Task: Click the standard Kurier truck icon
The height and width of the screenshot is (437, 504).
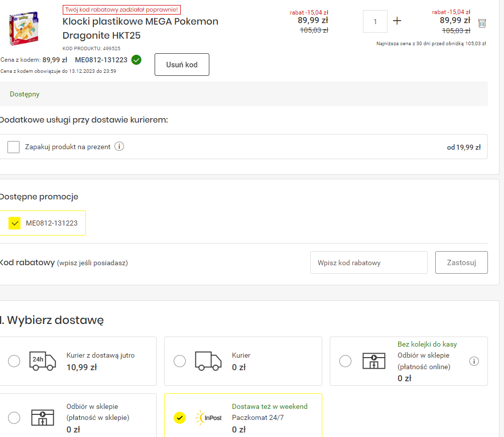Action: (x=208, y=361)
